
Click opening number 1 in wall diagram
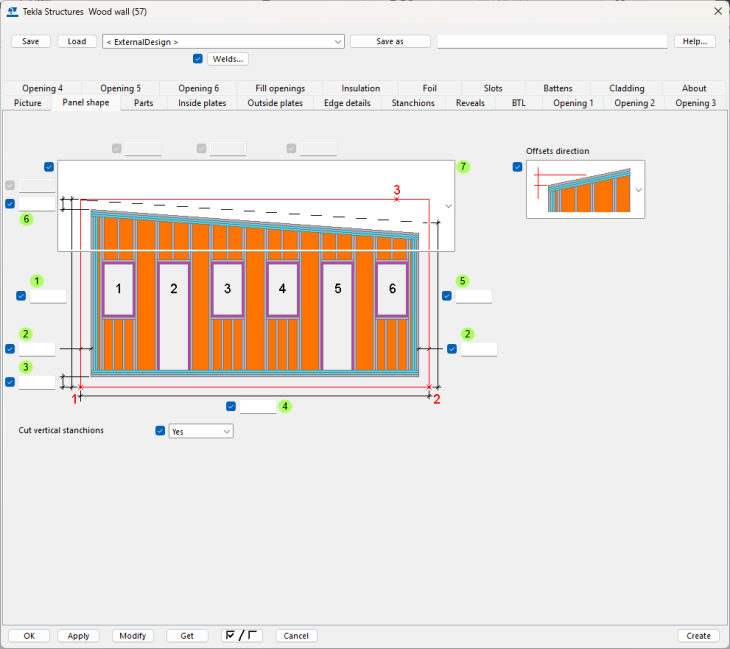pos(118,289)
